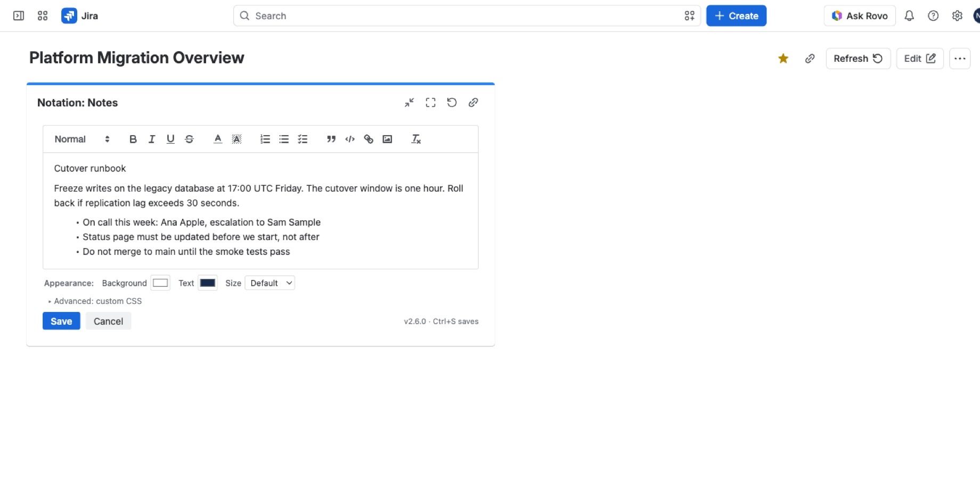Viewport: 980px width, 479px height.
Task: Open Jira settings gear
Action: [x=957, y=16]
